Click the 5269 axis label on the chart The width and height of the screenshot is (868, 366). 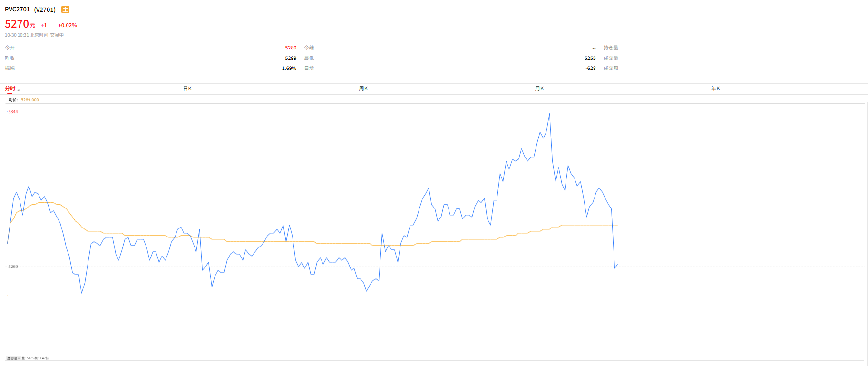(x=13, y=267)
